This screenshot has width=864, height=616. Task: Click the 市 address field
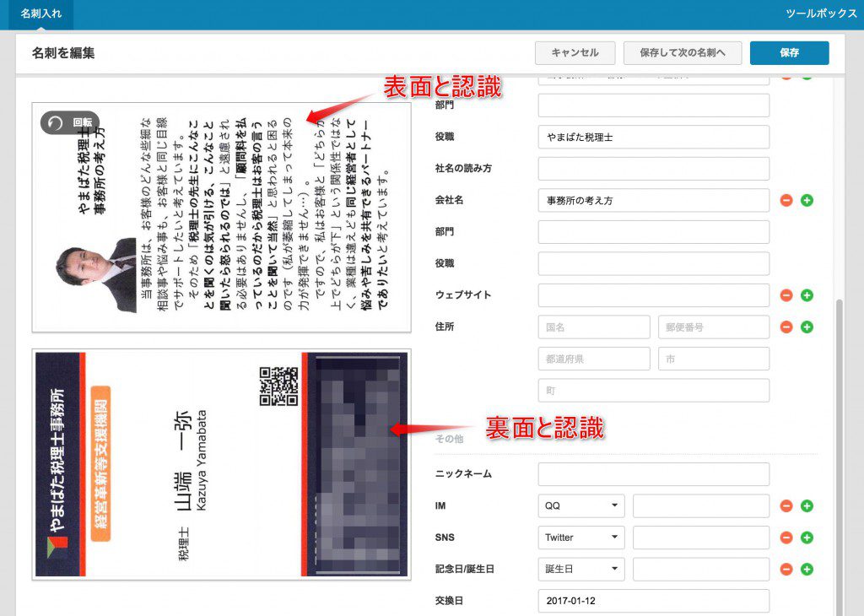pos(714,359)
